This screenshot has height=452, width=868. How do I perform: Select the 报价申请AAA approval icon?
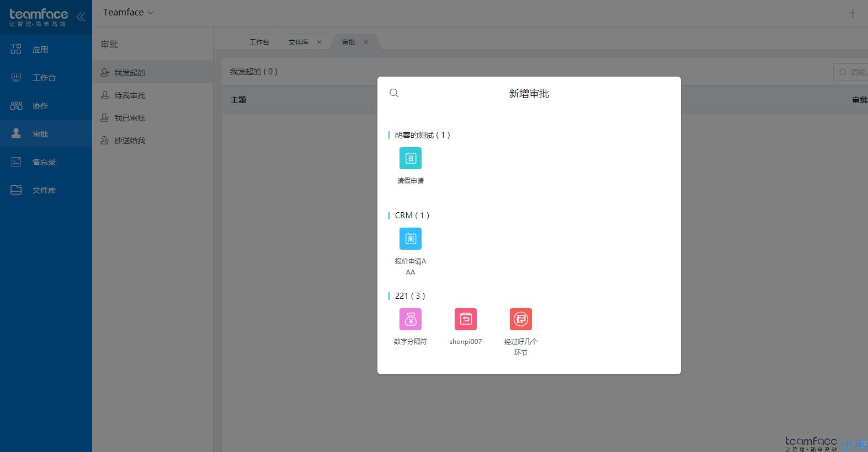(410, 239)
